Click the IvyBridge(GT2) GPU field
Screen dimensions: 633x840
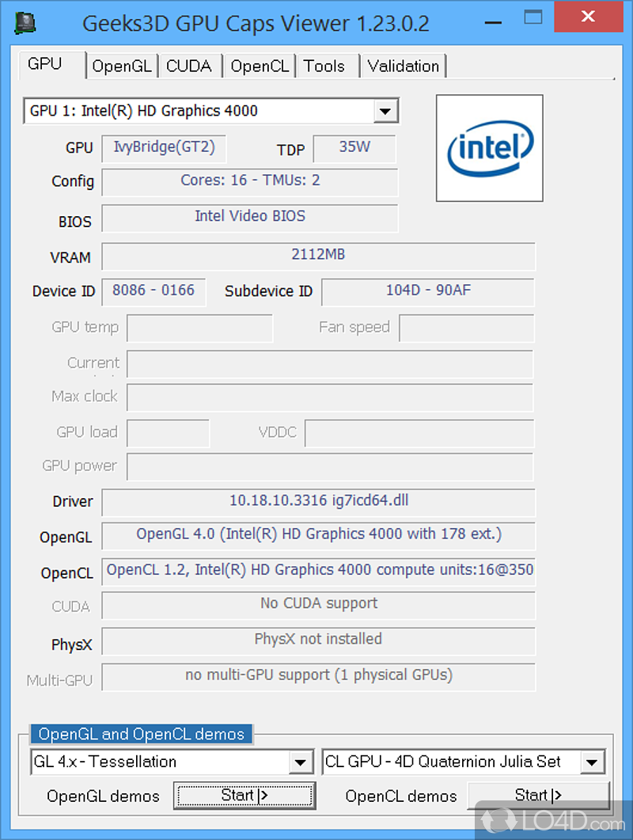pos(164,148)
